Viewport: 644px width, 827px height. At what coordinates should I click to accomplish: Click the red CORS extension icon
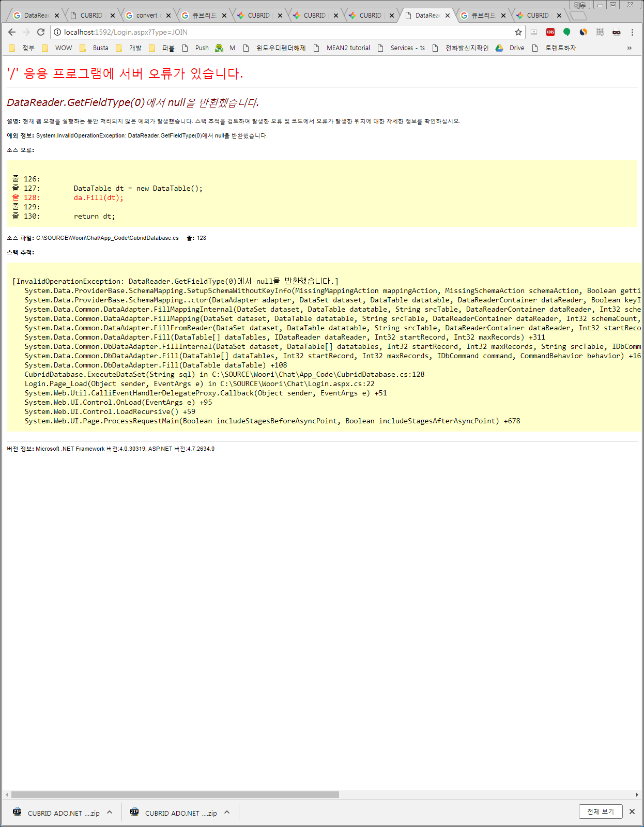click(x=550, y=32)
